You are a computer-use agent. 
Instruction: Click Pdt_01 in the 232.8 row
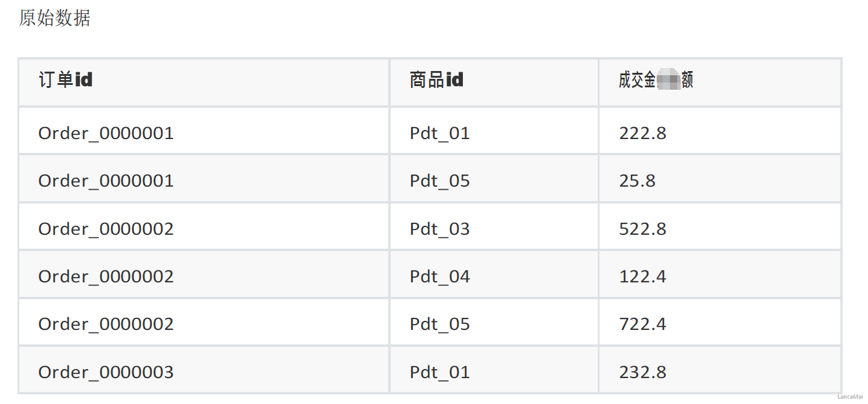click(x=439, y=372)
